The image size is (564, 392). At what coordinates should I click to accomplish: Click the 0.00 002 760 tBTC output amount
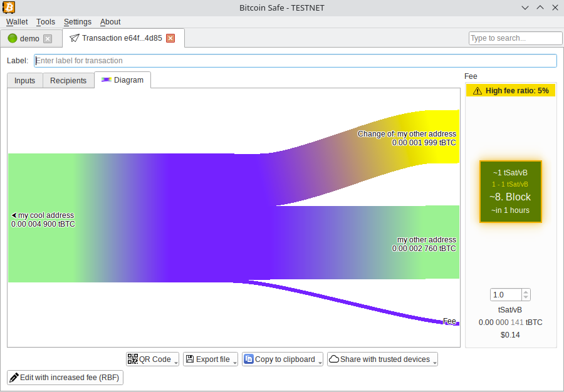click(x=424, y=248)
